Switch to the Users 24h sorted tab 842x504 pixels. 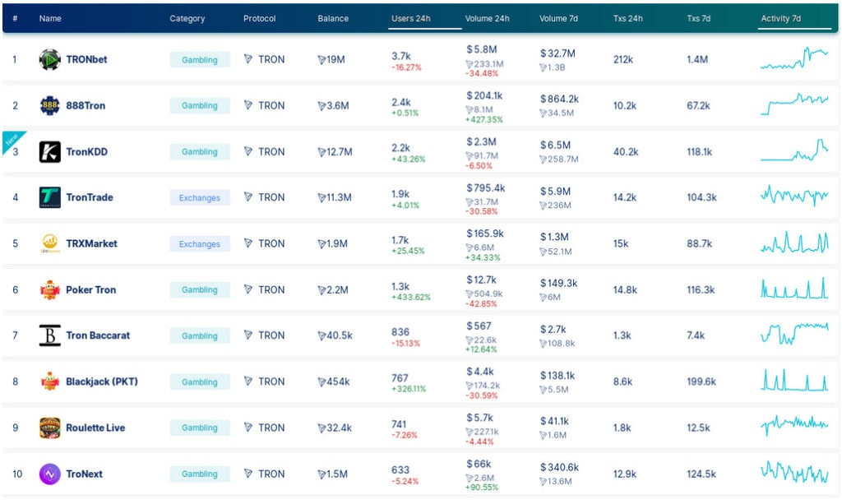coord(411,18)
